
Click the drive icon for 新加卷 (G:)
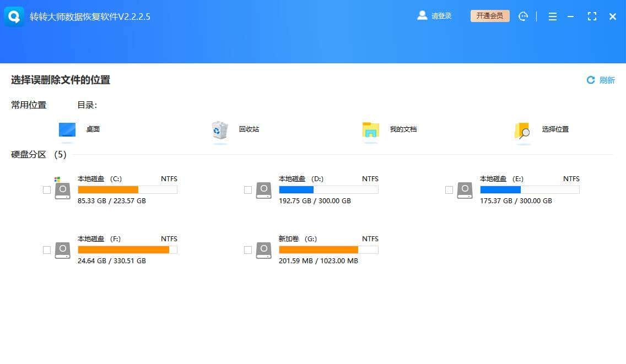263,249
